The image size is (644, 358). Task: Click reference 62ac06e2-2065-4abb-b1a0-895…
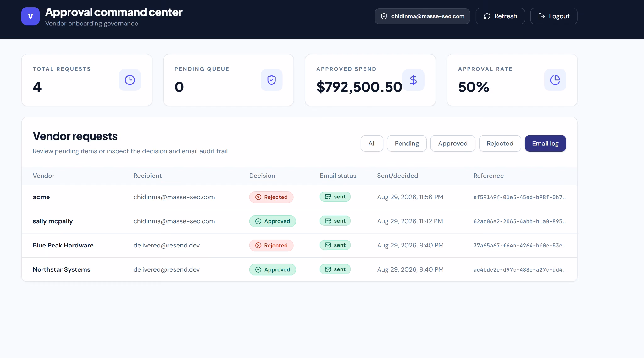(519, 221)
